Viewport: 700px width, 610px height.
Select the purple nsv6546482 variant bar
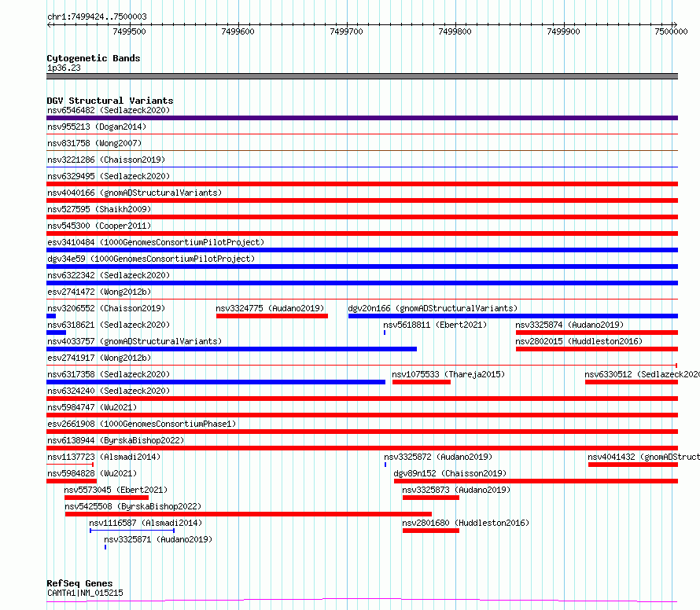tap(362, 118)
